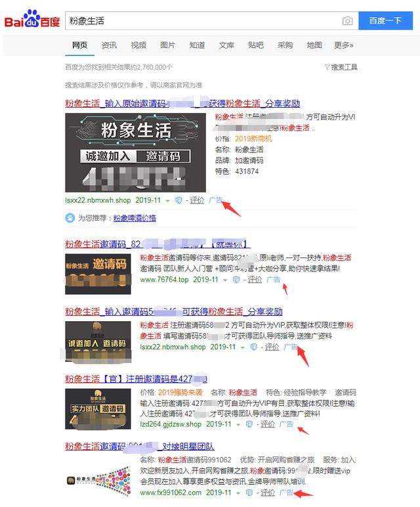Click the text 2019新商机 in first result
The height and width of the screenshot is (507, 420).
pyautogui.click(x=253, y=139)
